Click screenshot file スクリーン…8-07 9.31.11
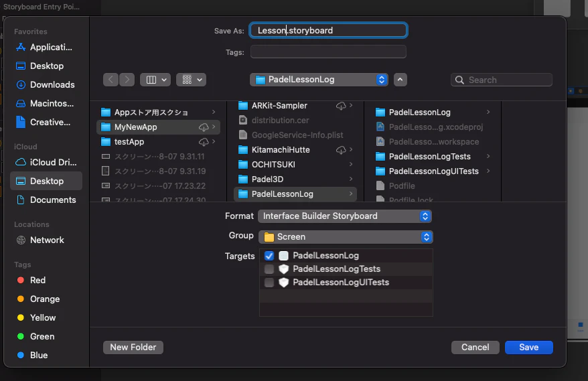This screenshot has width=588, height=381. (x=158, y=157)
